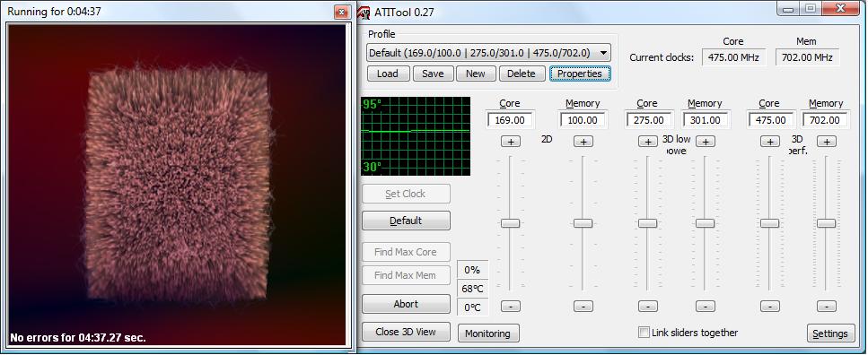Increase 3D perf. Core plus button
This screenshot has width=868, height=355.
point(769,142)
